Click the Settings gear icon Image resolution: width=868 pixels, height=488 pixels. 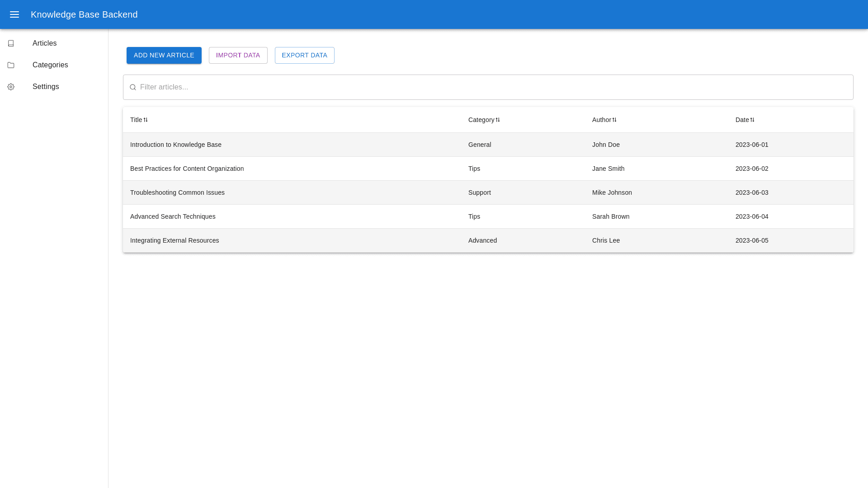(x=11, y=87)
